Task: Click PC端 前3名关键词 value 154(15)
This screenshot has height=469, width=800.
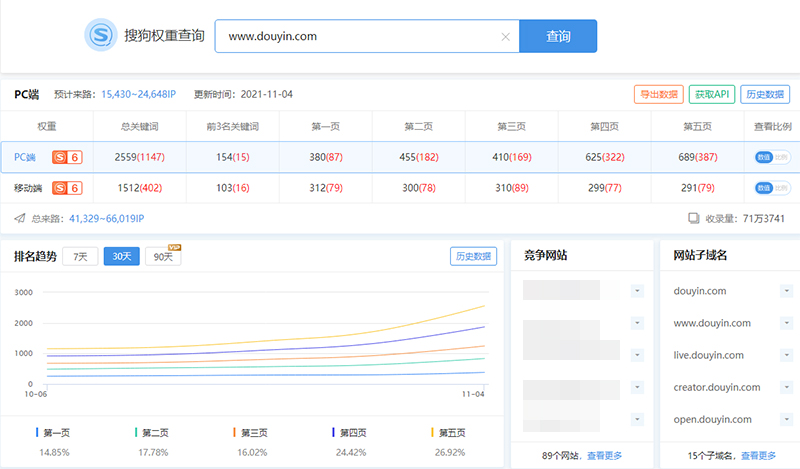Action: point(233,157)
